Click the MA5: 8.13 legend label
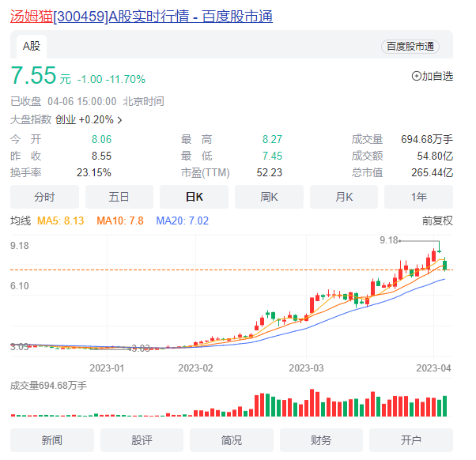The image size is (476, 460). point(60,221)
